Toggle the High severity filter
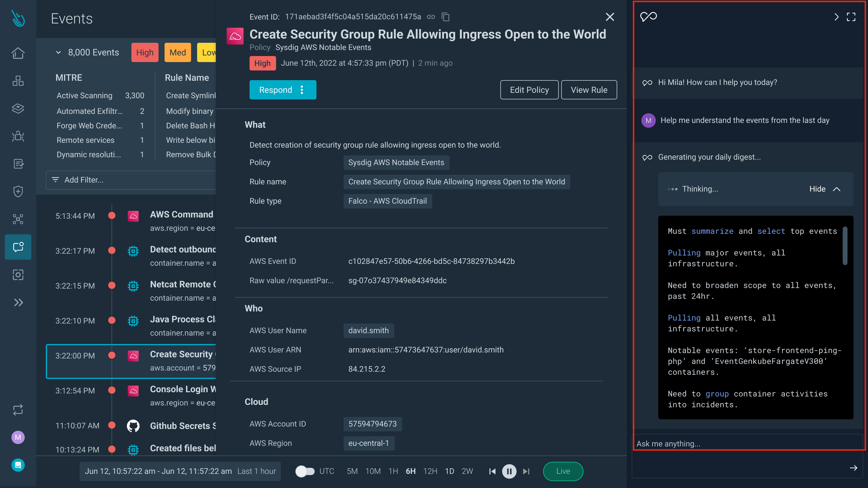868x488 pixels. pyautogui.click(x=145, y=52)
